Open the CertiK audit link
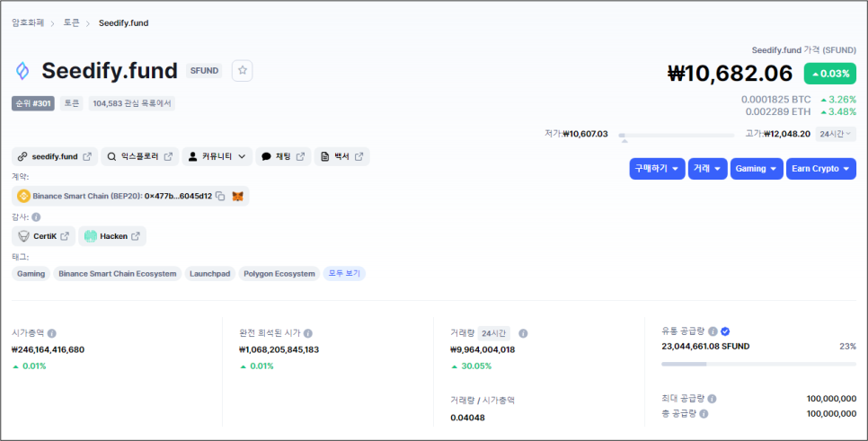Viewport: 868px width, 441px height. 43,236
